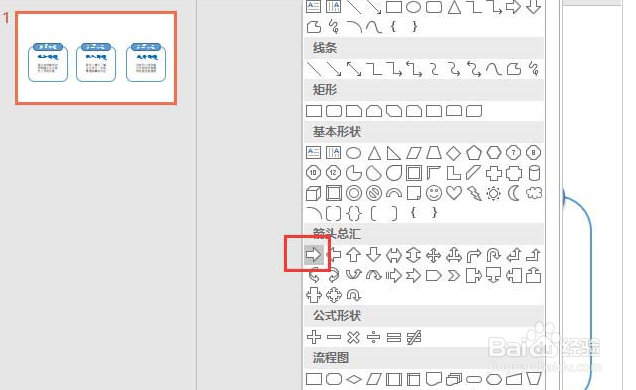The width and height of the screenshot is (636, 390).
Task: Select the Division sign equation shape
Action: [x=373, y=337]
